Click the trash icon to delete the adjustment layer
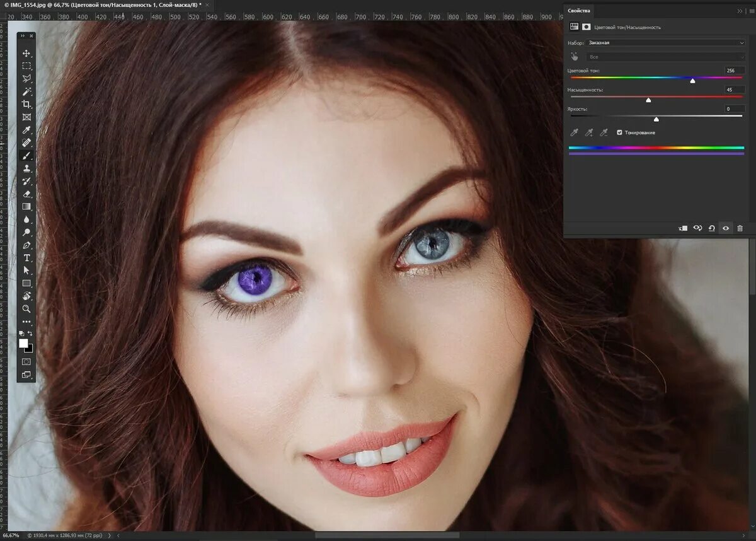Screen dimensions: 756x541 (740, 228)
